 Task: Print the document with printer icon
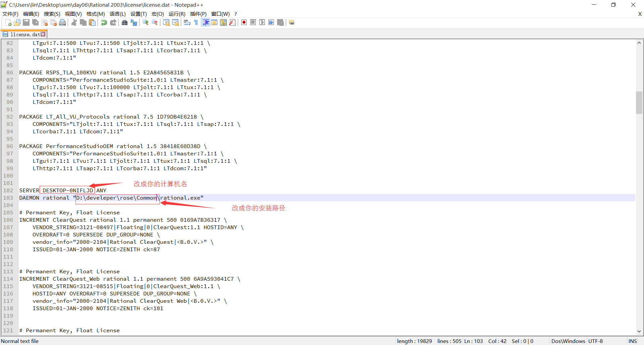pos(62,22)
